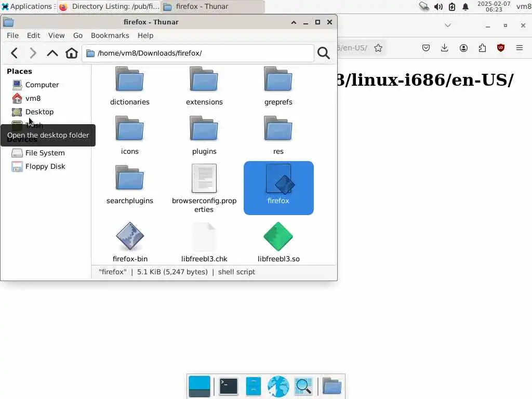This screenshot has width=532, height=399.
Task: Open the Edit menu
Action: coord(33,36)
